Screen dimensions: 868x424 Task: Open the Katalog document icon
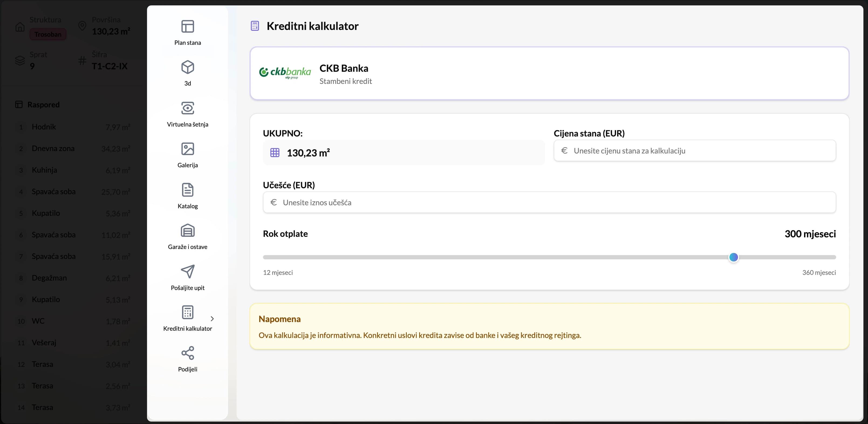[188, 190]
